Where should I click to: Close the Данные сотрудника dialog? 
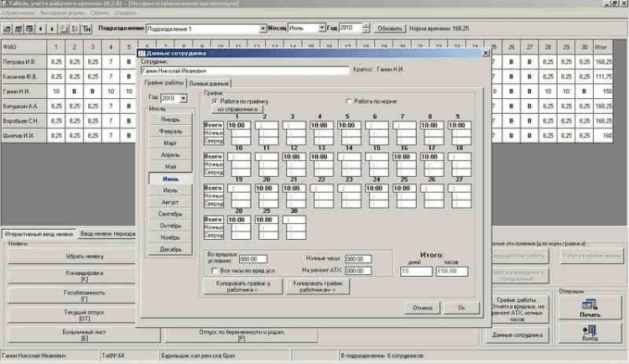(x=486, y=53)
